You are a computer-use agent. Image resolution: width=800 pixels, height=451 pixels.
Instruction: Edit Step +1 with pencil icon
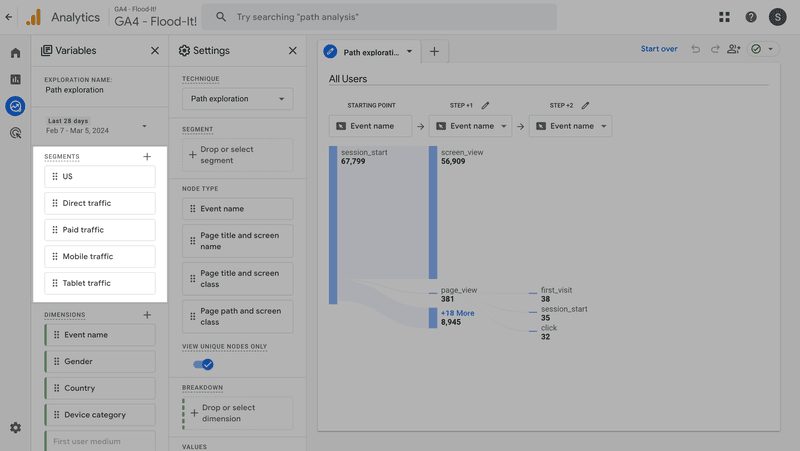(x=485, y=105)
